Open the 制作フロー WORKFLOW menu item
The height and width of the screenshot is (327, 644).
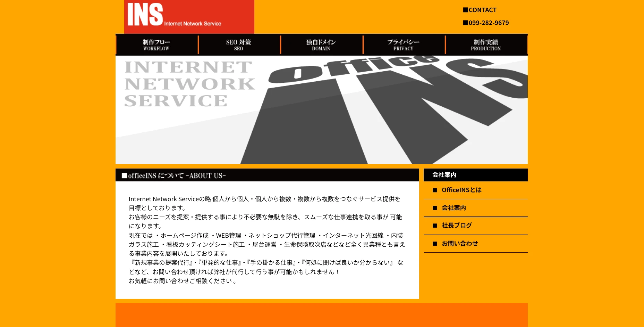click(x=156, y=44)
